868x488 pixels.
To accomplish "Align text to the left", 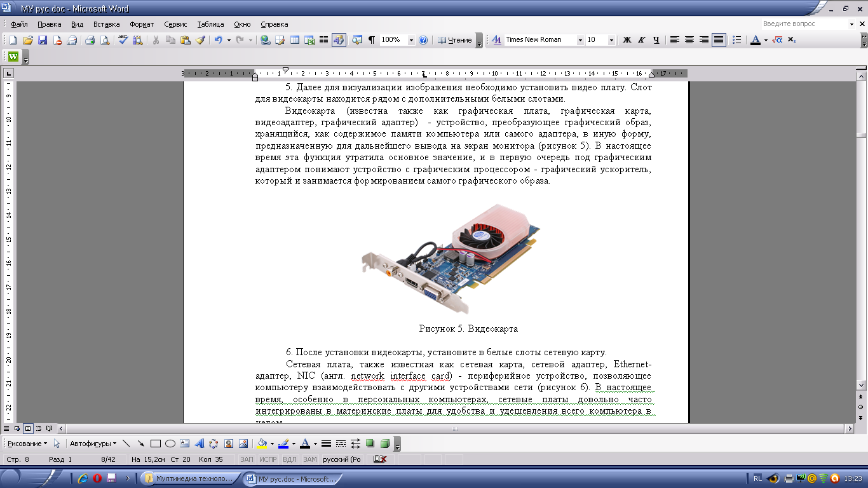I will (x=675, y=40).
